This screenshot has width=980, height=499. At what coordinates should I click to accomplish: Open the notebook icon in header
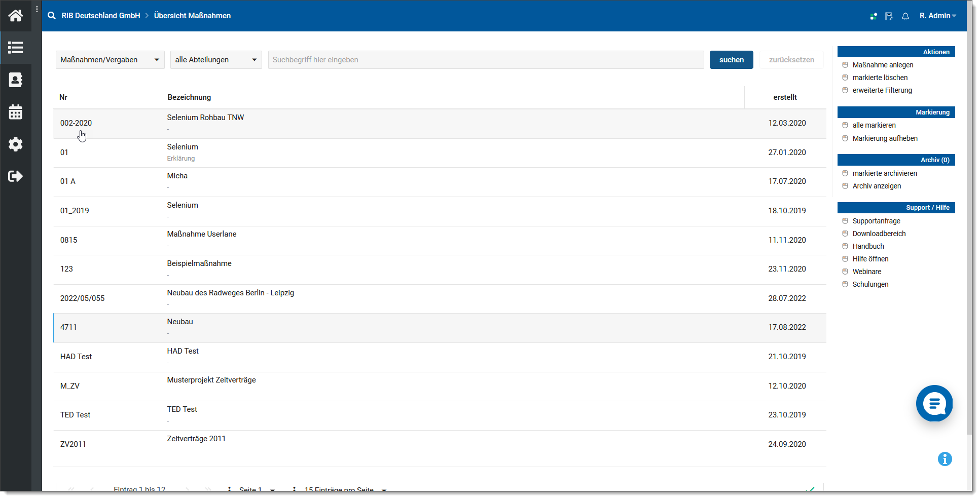[x=889, y=16]
